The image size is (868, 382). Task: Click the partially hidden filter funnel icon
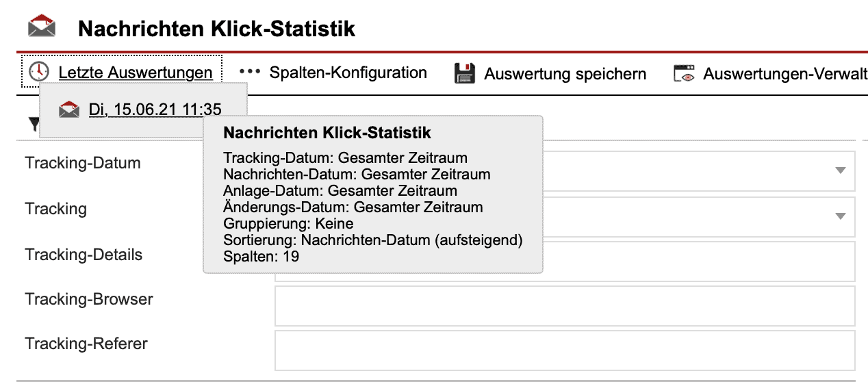(x=33, y=125)
